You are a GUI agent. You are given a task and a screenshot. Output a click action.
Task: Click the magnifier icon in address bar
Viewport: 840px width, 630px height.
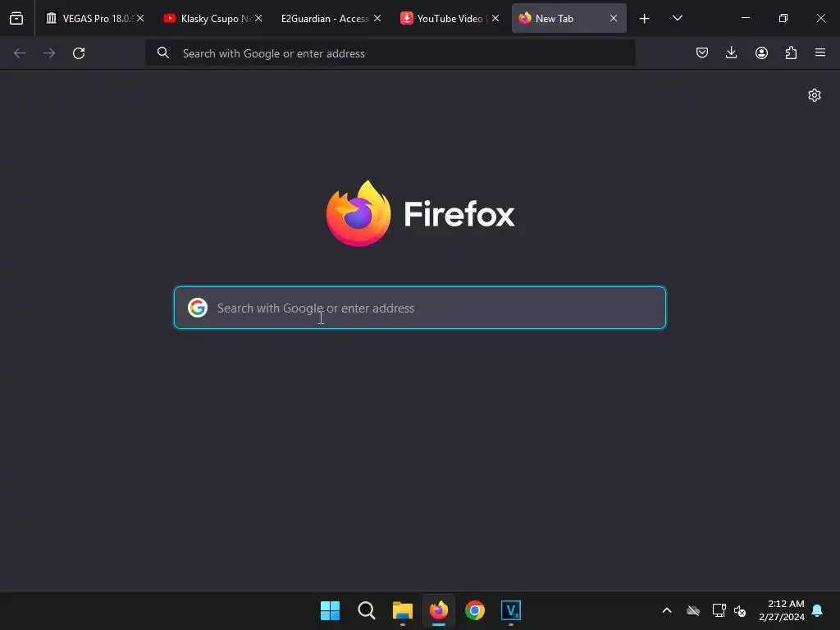pos(163,52)
